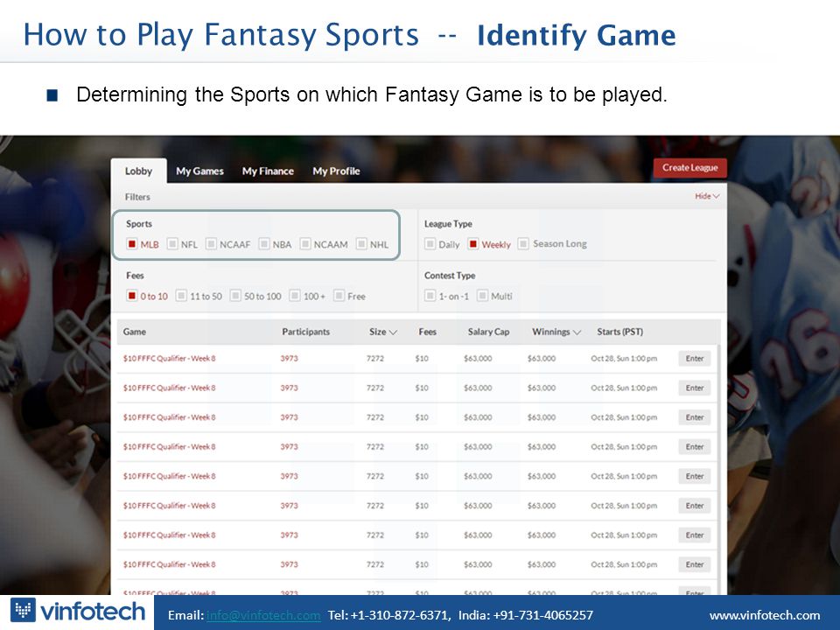840x630 pixels.
Task: Open the first $10 FFFC Qualifier - Week 8 game
Action: 169,359
